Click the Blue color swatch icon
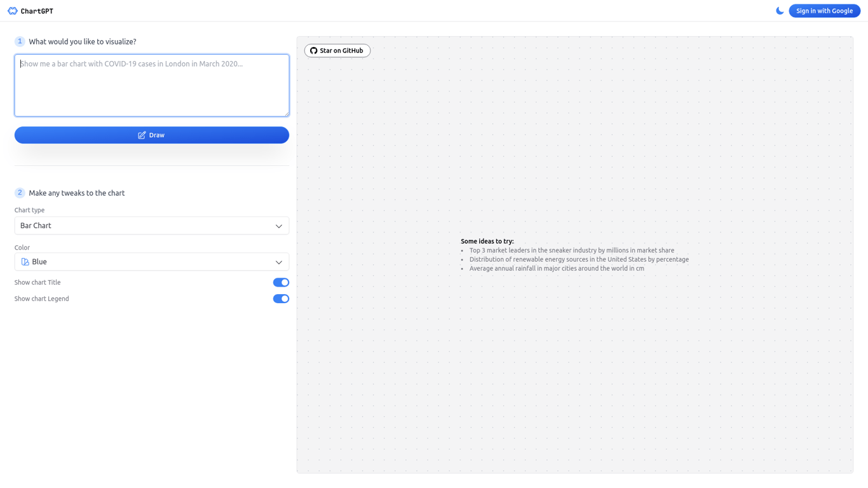The width and height of the screenshot is (868, 488). (24, 261)
